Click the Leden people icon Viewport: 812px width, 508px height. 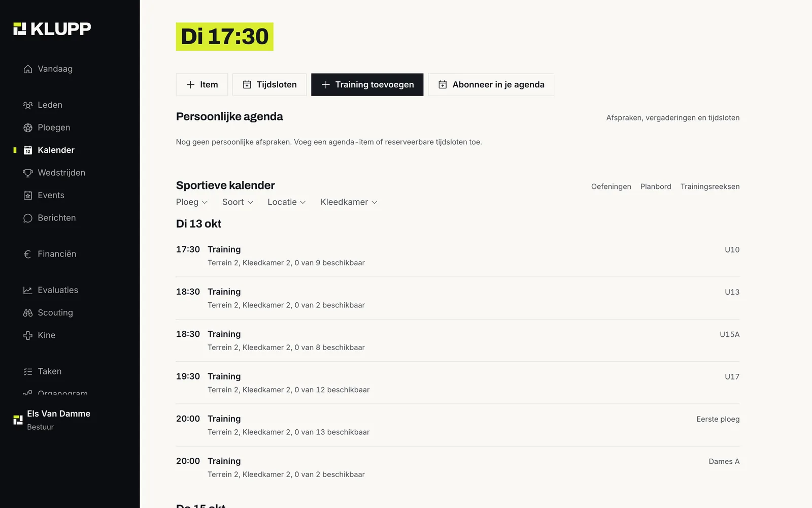tap(28, 105)
